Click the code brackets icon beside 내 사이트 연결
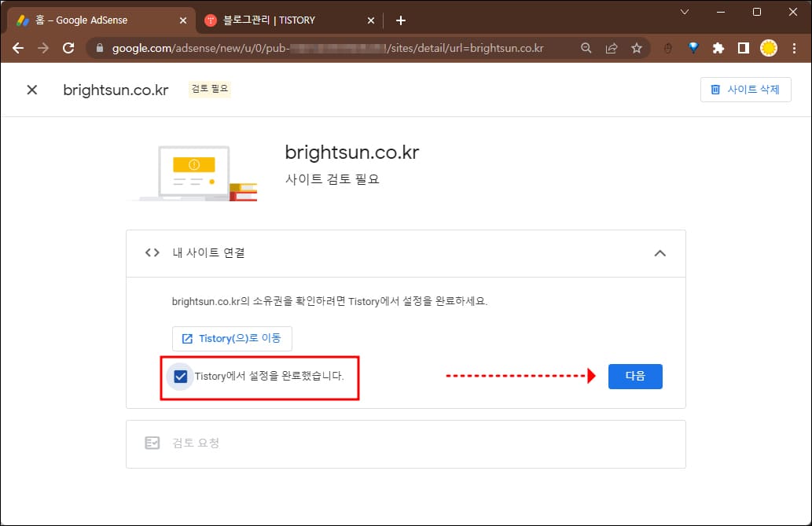This screenshot has height=526, width=812. click(152, 252)
